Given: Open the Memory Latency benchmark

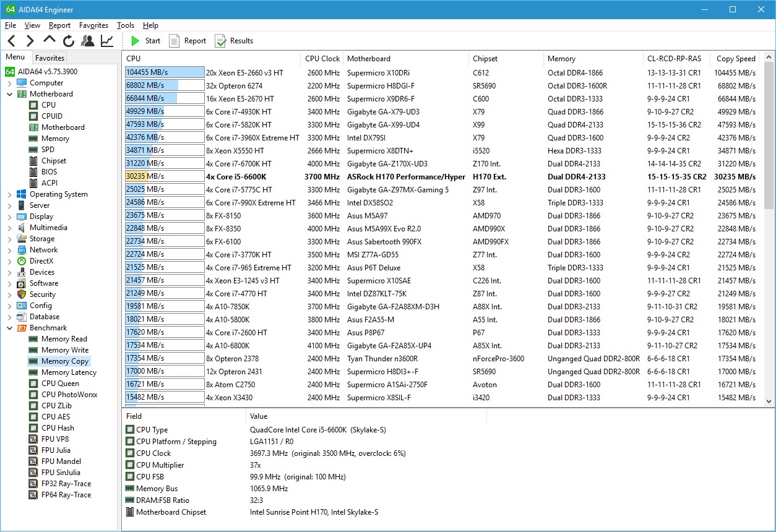Looking at the screenshot, I should [x=69, y=372].
